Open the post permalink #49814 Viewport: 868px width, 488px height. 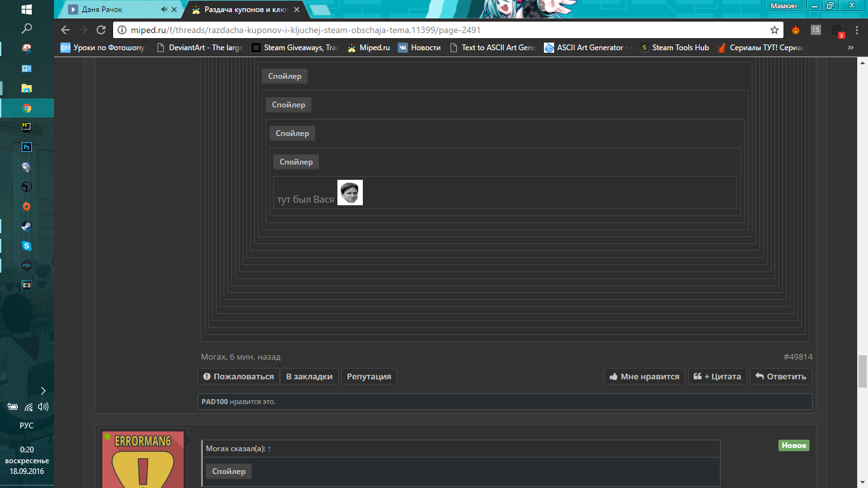tap(798, 356)
